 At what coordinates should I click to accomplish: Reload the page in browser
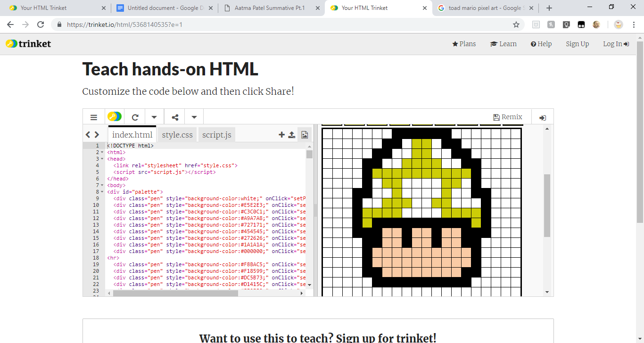point(41,24)
